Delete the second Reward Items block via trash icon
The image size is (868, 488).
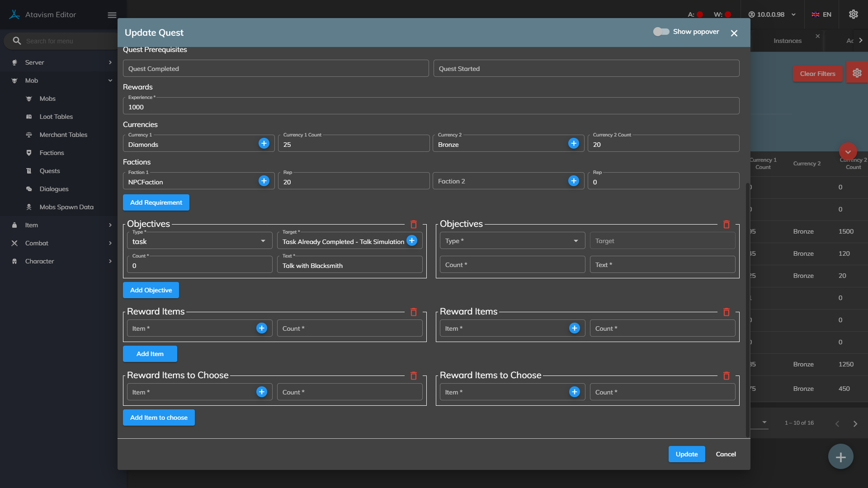pos(726,312)
